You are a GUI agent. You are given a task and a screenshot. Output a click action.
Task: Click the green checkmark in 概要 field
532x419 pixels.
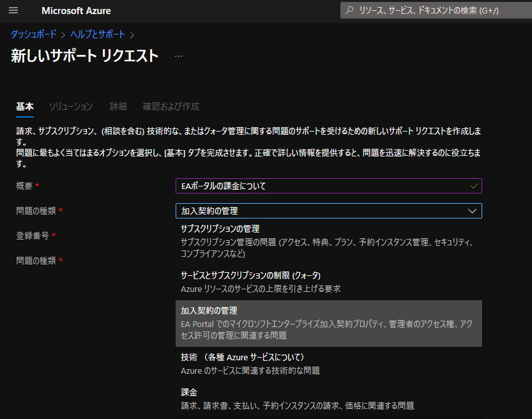pyautogui.click(x=475, y=186)
